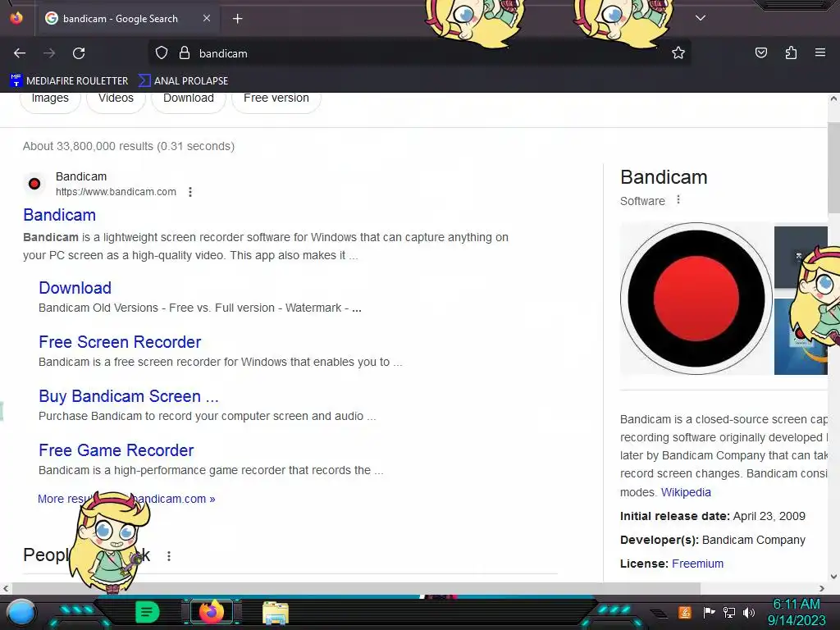Open the Free Game Recorder sitelink

(x=116, y=450)
